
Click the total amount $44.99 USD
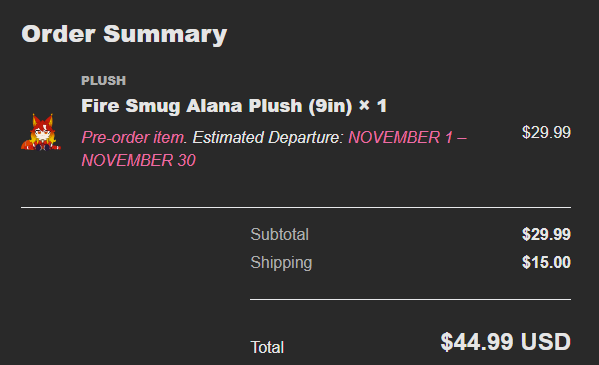pos(505,342)
